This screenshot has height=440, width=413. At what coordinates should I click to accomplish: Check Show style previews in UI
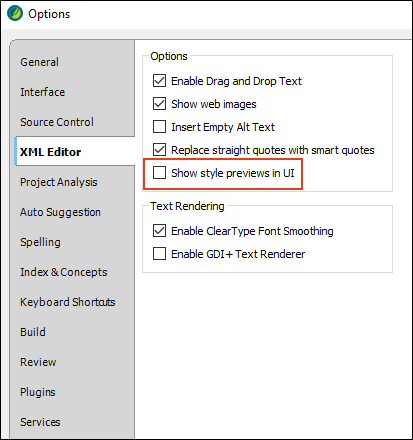pyautogui.click(x=159, y=173)
